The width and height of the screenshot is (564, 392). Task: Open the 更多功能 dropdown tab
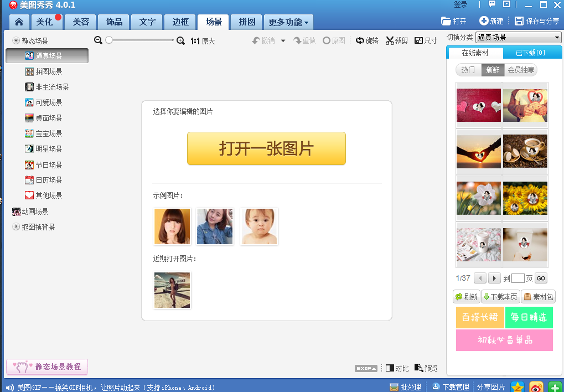pos(288,22)
